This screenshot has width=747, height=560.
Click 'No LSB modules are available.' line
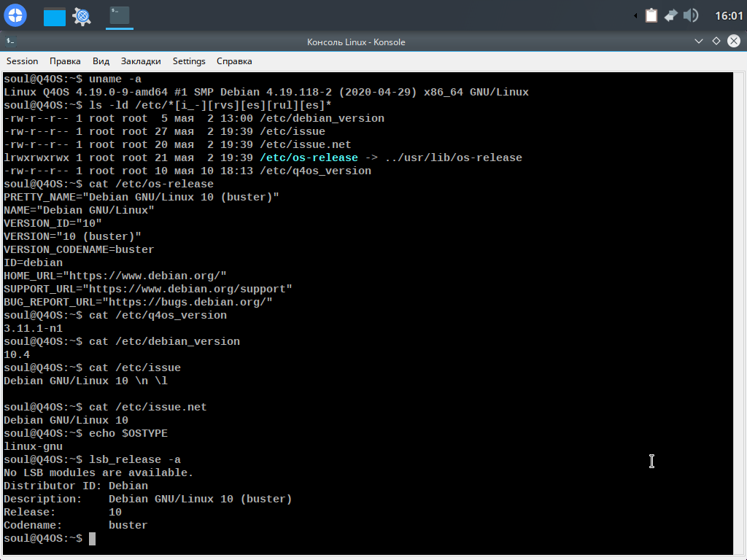click(98, 472)
